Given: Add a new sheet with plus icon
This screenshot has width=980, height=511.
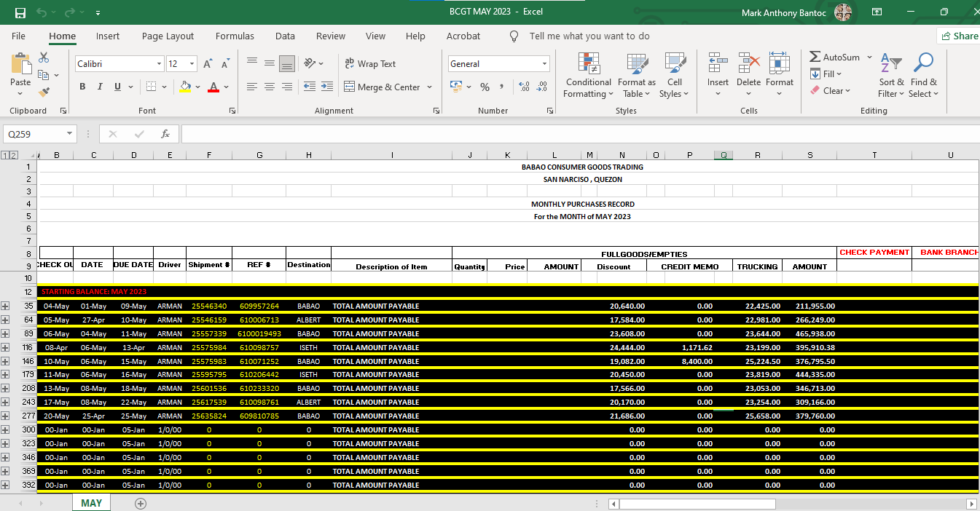Looking at the screenshot, I should coord(141,503).
